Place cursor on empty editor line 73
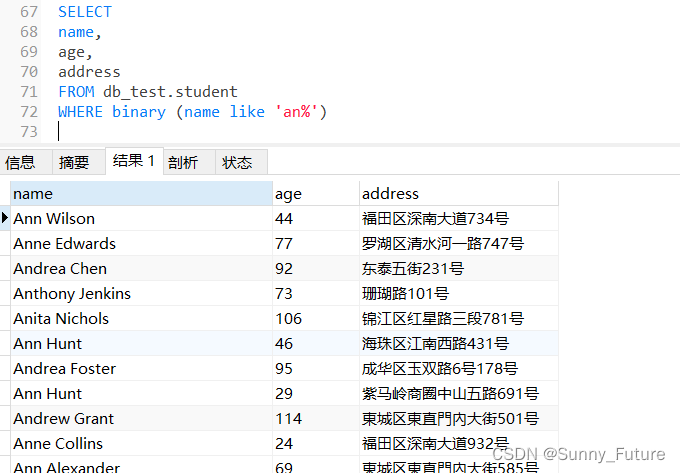Image resolution: width=680 pixels, height=473 pixels. [200, 131]
